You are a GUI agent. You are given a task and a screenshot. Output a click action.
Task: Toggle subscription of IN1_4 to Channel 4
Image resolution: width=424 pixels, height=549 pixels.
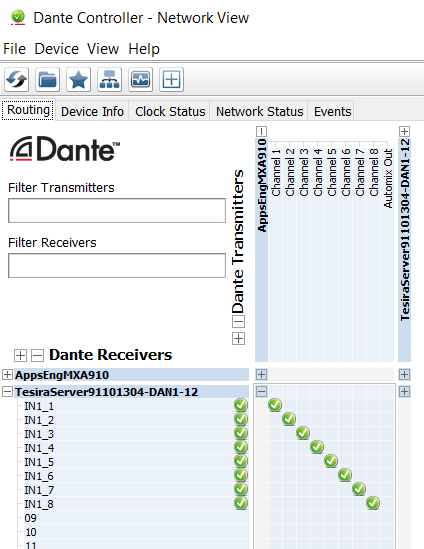pyautogui.click(x=317, y=447)
